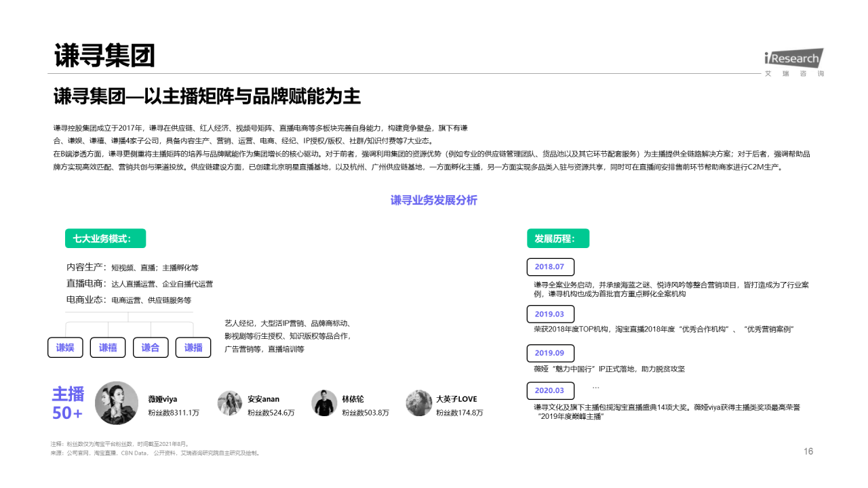The image size is (868, 488).
Task: Click the 艾瑞咨询 text under logo
Action: click(x=794, y=73)
